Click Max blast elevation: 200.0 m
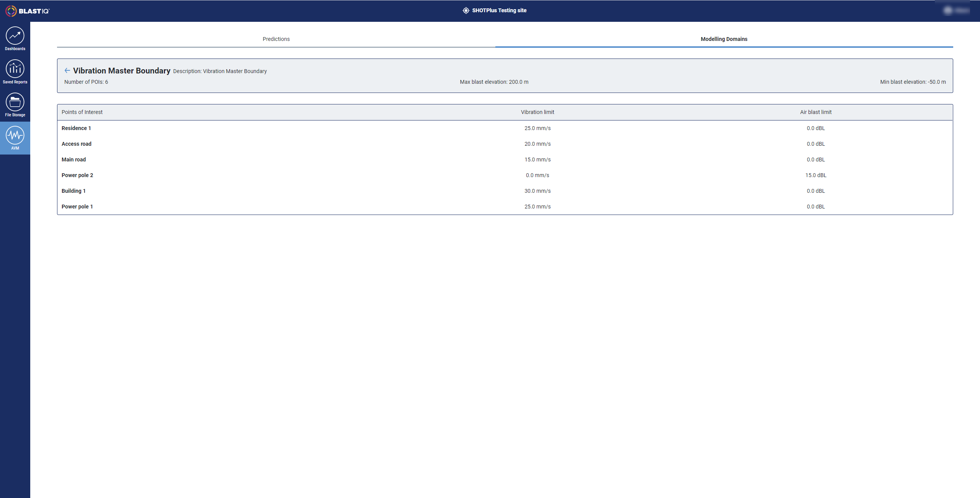This screenshot has height=498, width=980. (494, 82)
